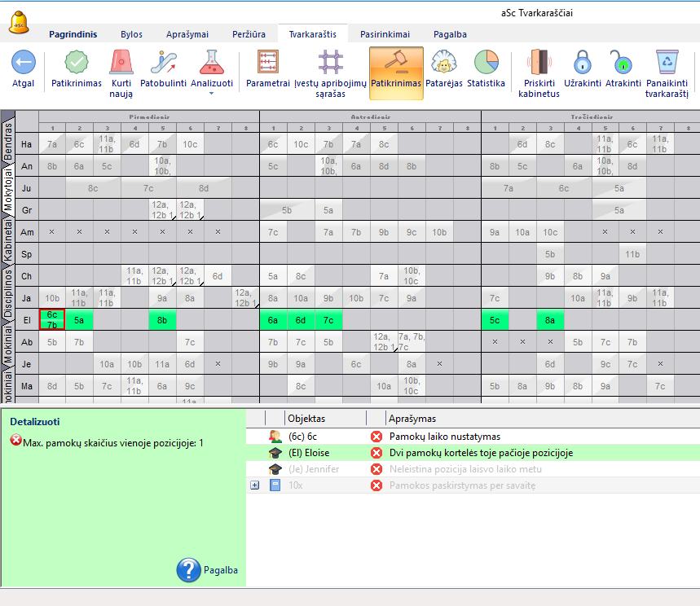
Task: Click the Atgal back arrow icon
Action: click(x=23, y=63)
